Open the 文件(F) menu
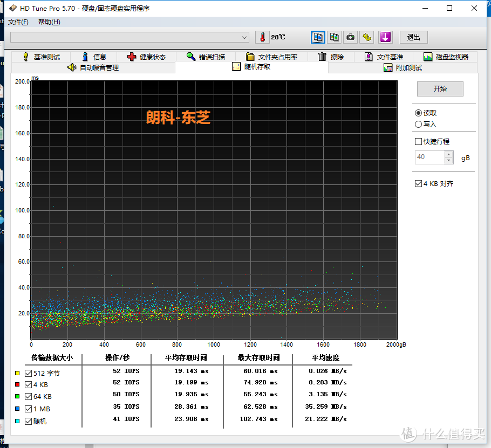Screen dimensions: 491x448 18,22
